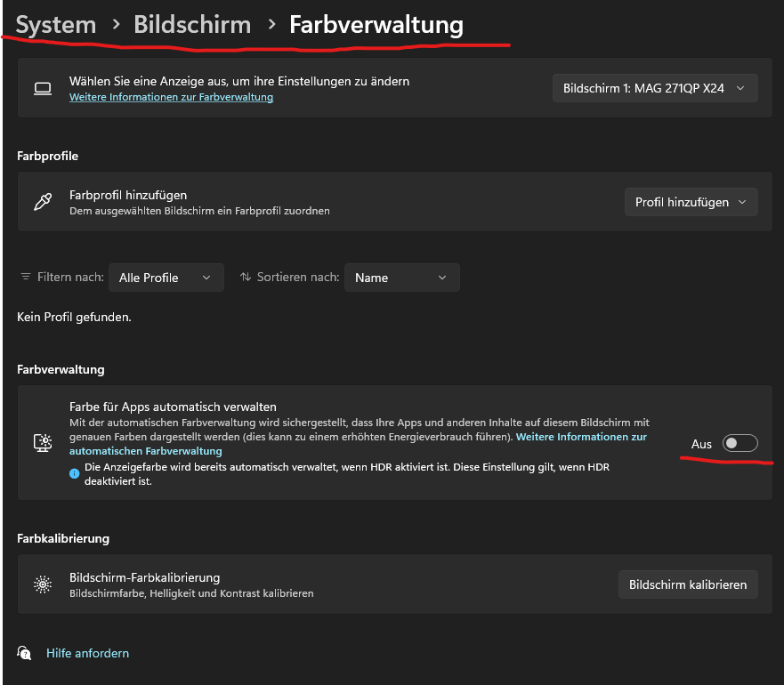Open display selector Bildschirm 1: MAG 271QP X24
784x685 pixels.
tap(655, 88)
